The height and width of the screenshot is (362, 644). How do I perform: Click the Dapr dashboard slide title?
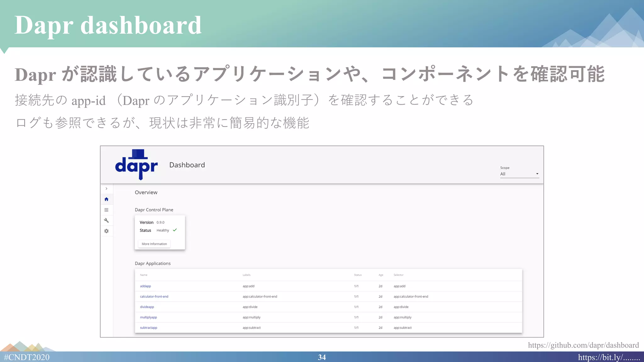tap(108, 25)
